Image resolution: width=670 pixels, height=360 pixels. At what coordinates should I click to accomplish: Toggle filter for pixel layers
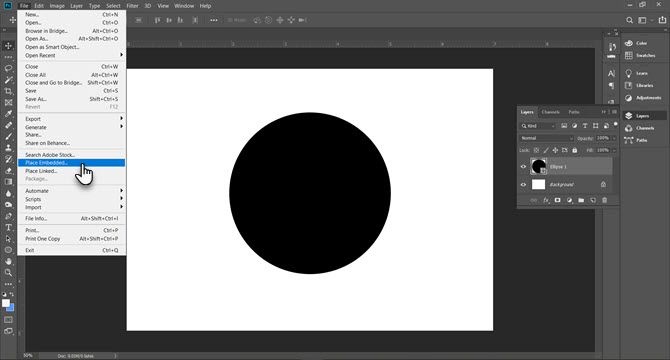(564, 126)
